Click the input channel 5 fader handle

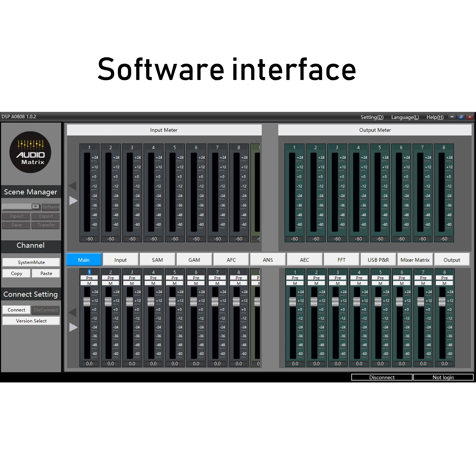point(172,301)
